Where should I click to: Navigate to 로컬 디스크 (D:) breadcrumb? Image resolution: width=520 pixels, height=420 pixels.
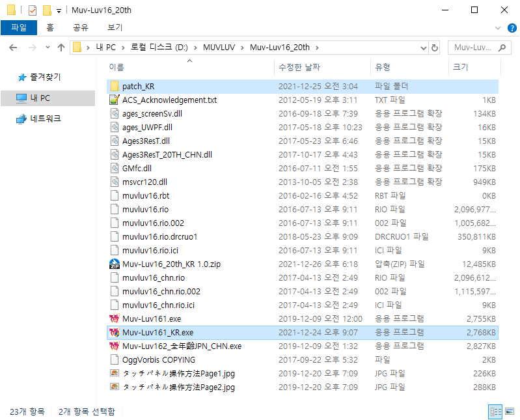tap(159, 48)
